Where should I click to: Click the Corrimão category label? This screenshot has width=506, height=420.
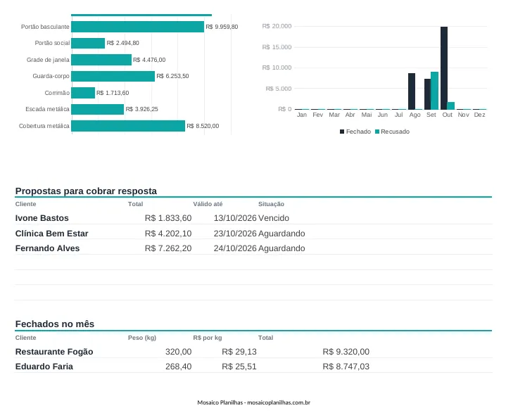[57, 93]
